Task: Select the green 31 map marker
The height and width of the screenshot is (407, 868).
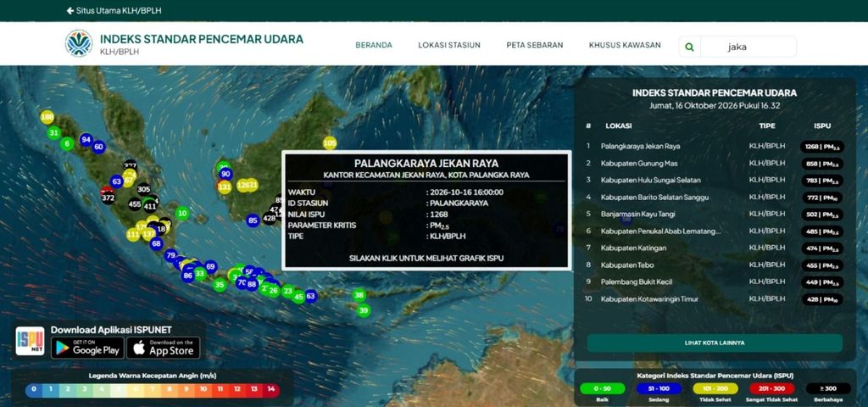Action: [53, 132]
